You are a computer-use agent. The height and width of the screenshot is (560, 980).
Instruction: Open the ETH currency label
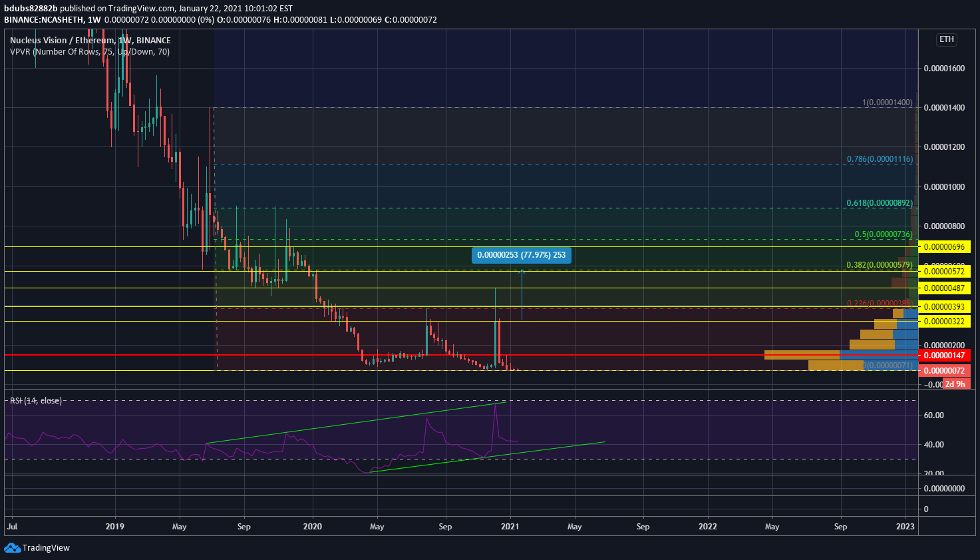pyautogui.click(x=947, y=39)
